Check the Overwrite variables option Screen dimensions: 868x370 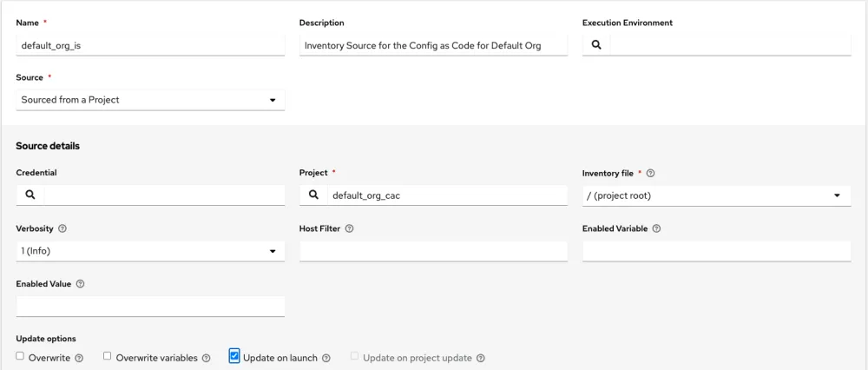[108, 356]
